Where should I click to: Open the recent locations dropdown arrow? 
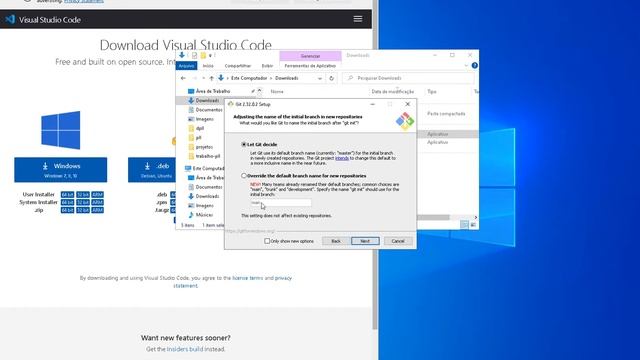click(203, 78)
